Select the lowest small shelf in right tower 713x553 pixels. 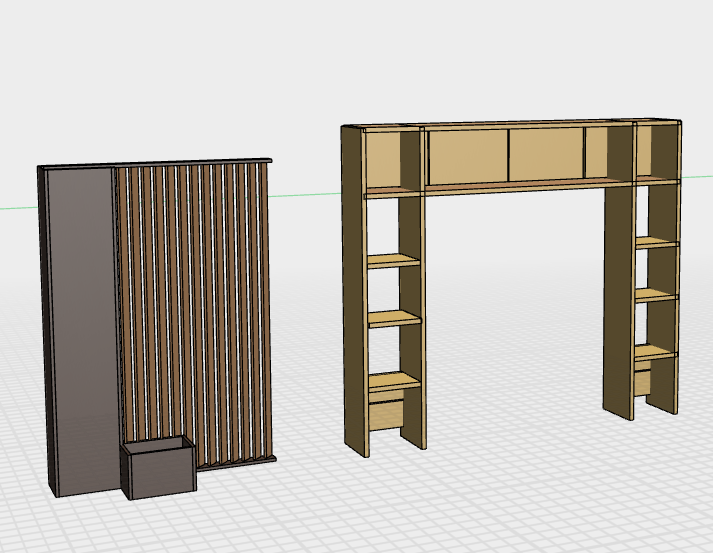pos(655,352)
